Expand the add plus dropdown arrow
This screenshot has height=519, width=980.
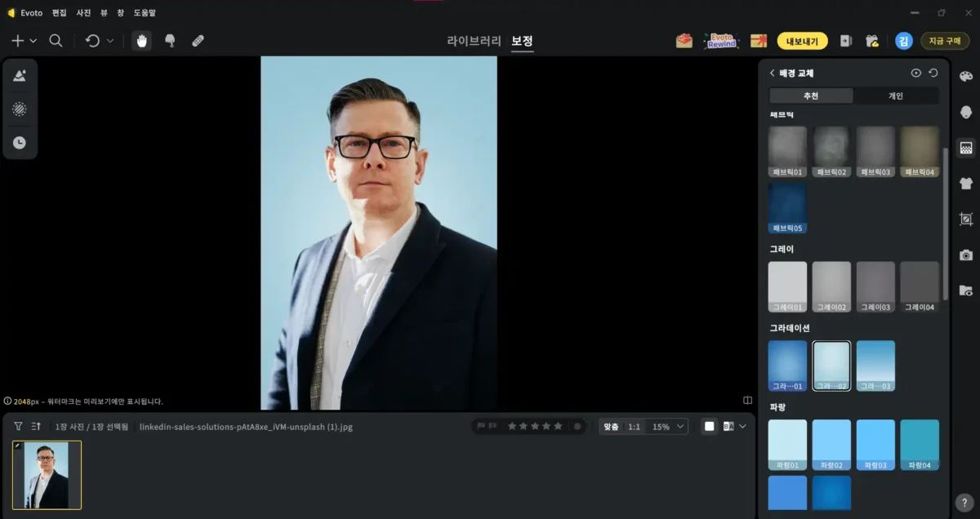click(x=33, y=41)
